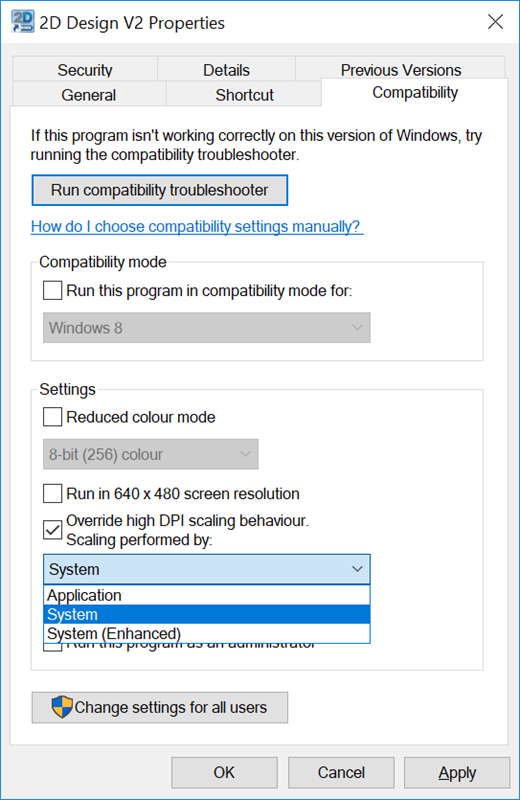
Task: Tick the Reduced colour mode checkbox
Action: click(x=53, y=417)
